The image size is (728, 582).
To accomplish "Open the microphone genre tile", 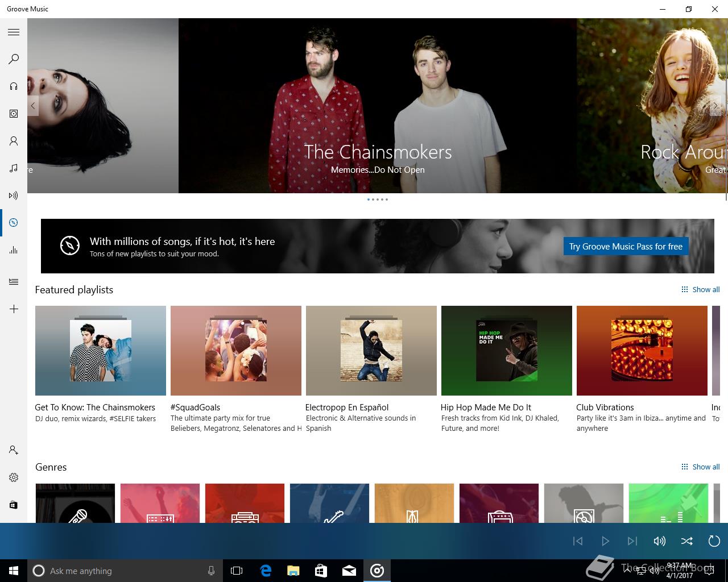I will click(76, 503).
